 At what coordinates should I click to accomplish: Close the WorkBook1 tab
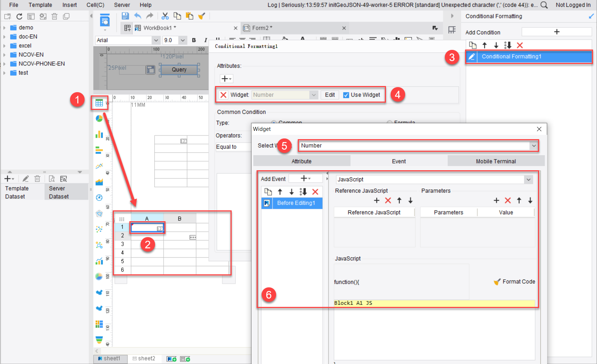236,28
